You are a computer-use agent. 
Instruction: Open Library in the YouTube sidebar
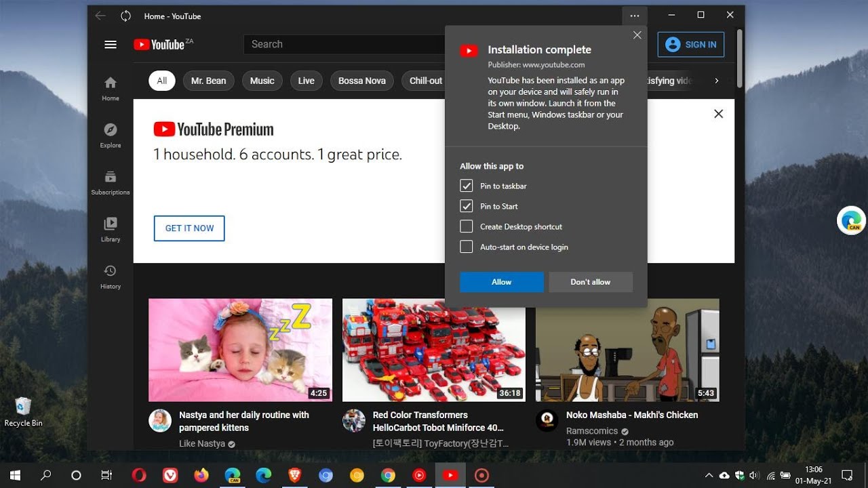pos(111,229)
